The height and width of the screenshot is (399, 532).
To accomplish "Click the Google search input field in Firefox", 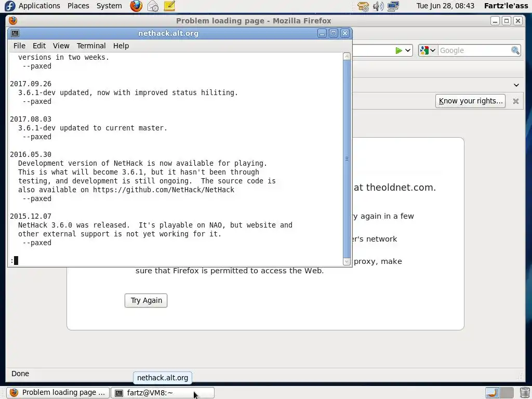I will tap(474, 50).
